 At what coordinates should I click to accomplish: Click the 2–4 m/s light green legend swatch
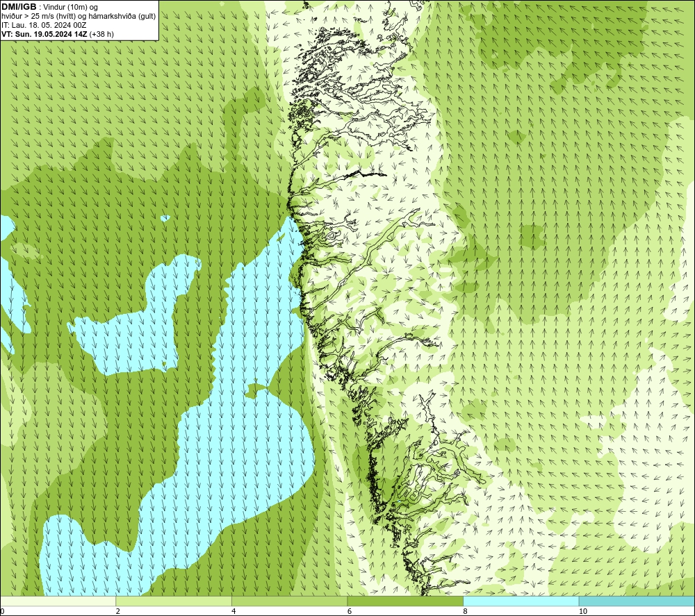click(174, 601)
